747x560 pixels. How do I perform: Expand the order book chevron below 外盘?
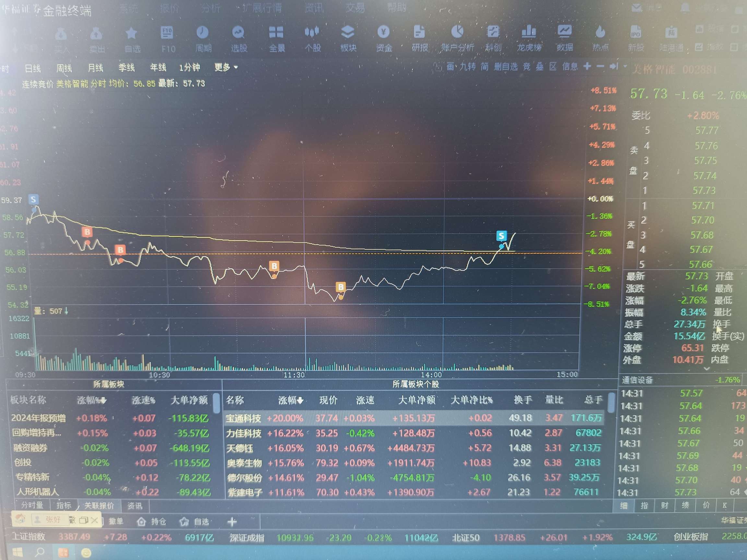coord(707,368)
